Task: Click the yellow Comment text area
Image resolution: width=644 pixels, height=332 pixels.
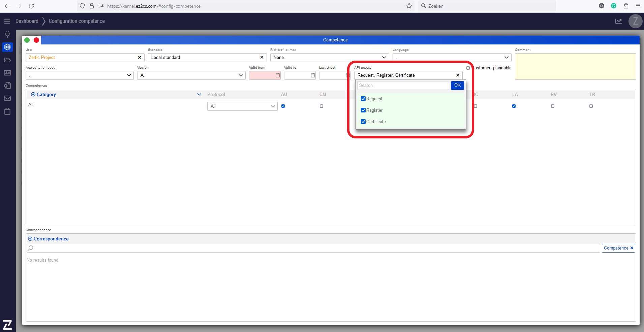Action: 575,67
